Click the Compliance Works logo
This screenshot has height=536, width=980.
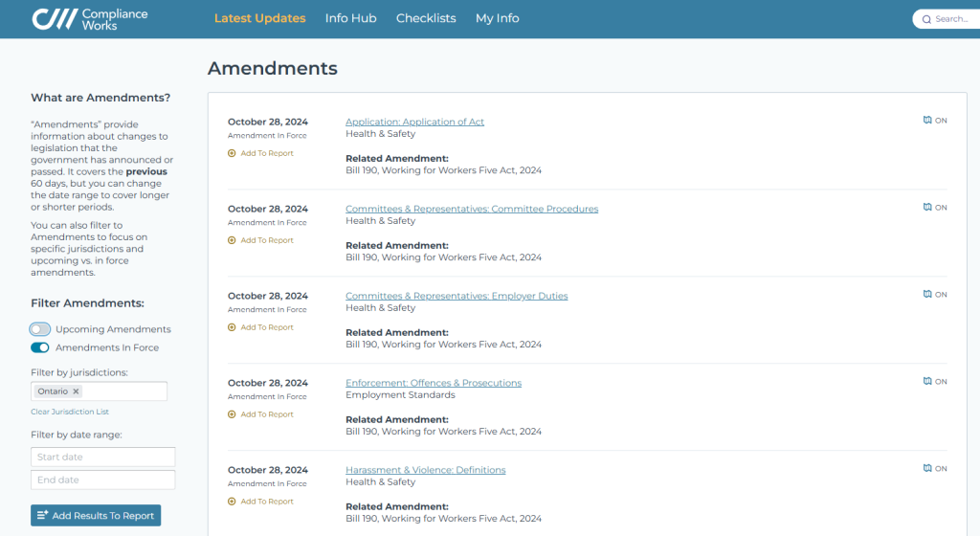click(90, 19)
